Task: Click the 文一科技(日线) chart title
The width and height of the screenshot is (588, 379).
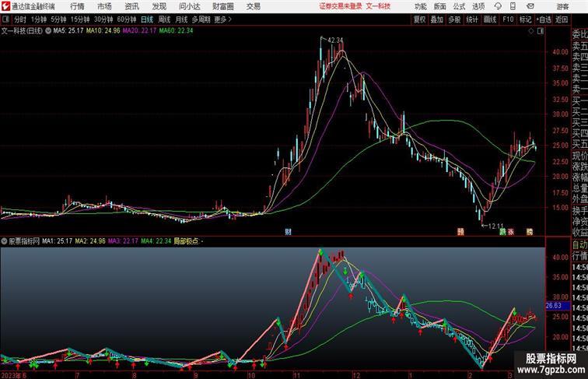Action: [22, 31]
